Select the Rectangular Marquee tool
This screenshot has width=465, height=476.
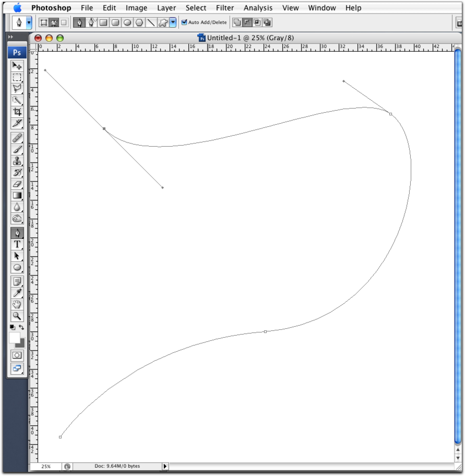(17, 77)
